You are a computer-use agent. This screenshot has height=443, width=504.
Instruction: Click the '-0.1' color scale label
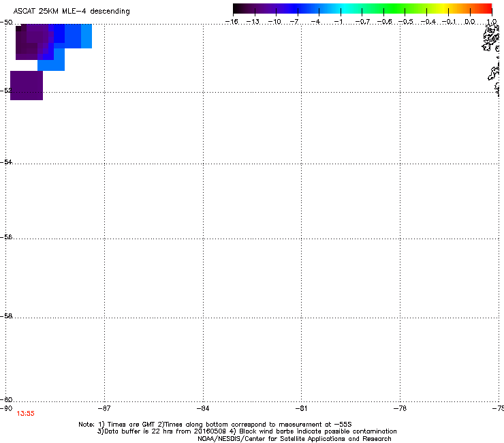[449, 22]
